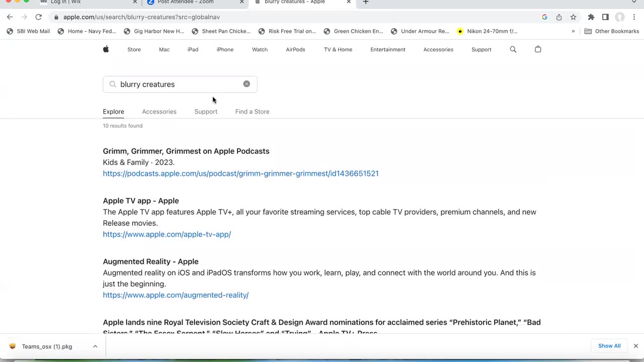Select the Explore results tab

(x=113, y=112)
